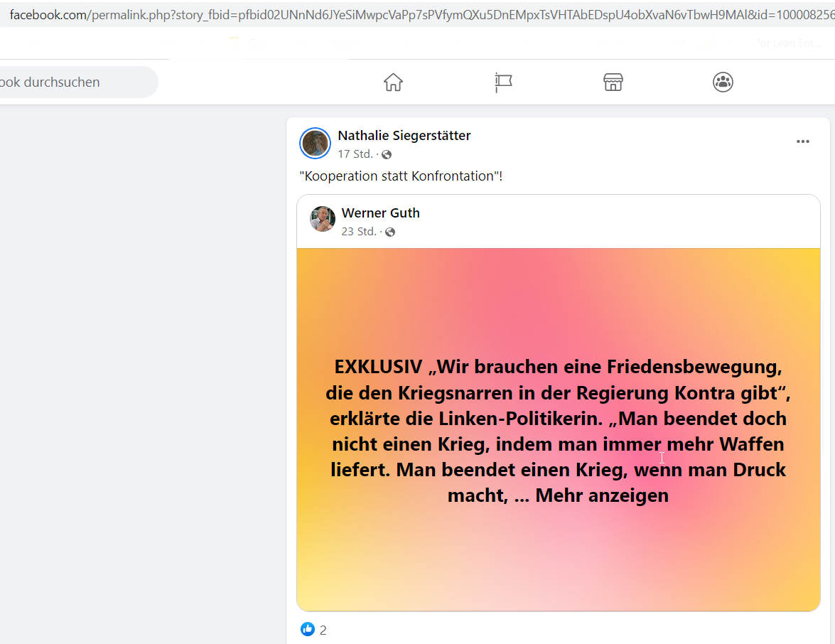The height and width of the screenshot is (644, 835).
Task: Open the Werner Guth name link
Action: pyautogui.click(x=381, y=213)
